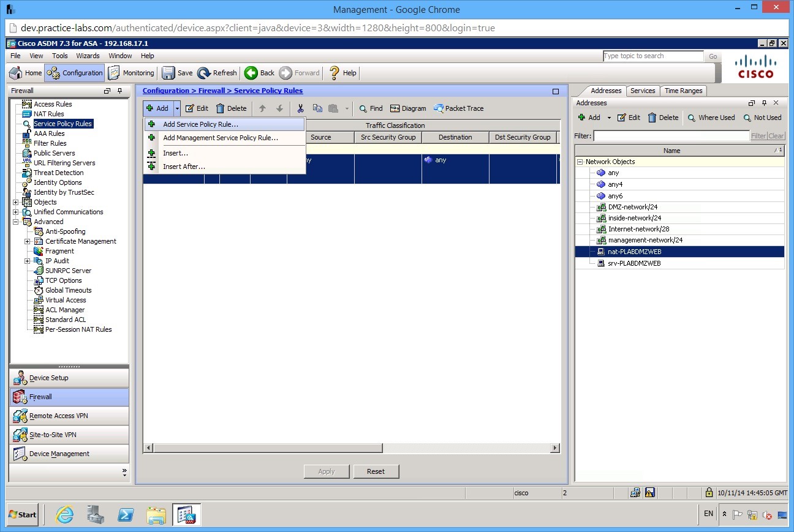Switch to the Services tab

(643, 90)
